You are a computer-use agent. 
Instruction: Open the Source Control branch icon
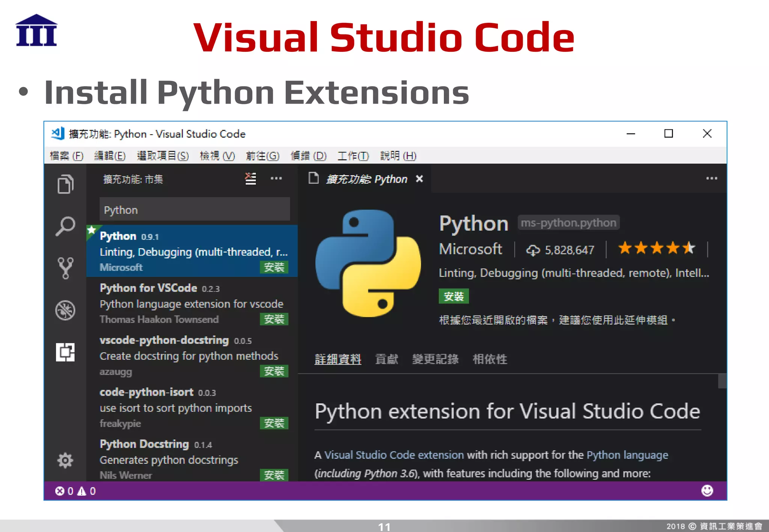pos(65,268)
